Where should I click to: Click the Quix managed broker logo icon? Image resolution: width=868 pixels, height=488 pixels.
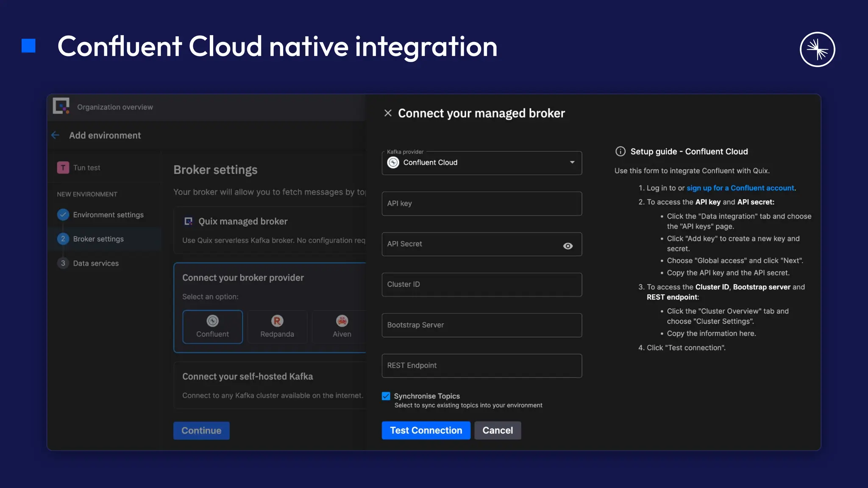click(188, 221)
